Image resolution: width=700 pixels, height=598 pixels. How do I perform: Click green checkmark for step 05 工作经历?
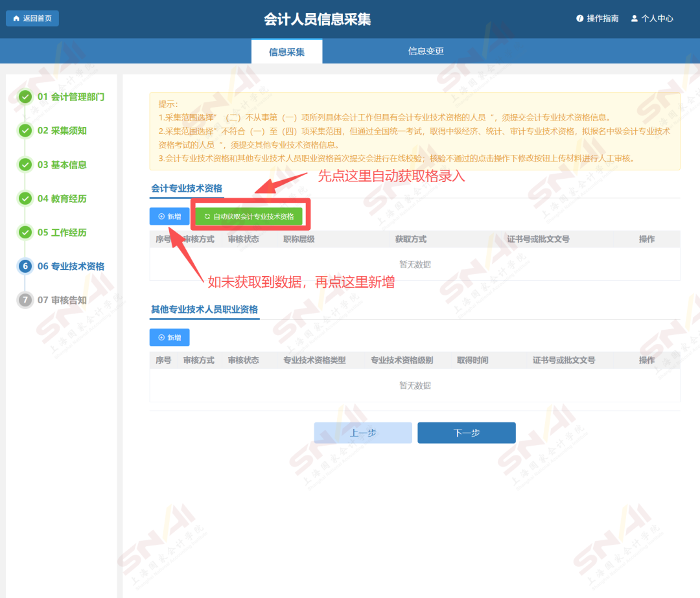pos(25,233)
